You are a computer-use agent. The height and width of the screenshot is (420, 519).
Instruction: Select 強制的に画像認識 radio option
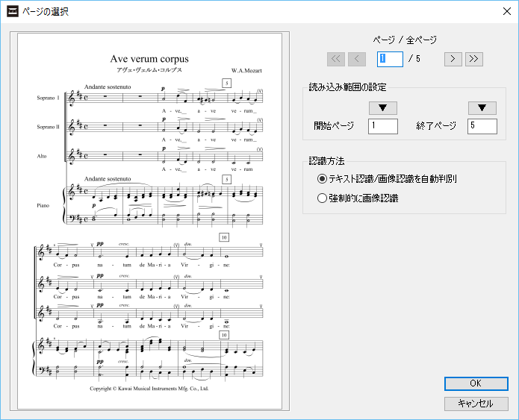point(358,198)
